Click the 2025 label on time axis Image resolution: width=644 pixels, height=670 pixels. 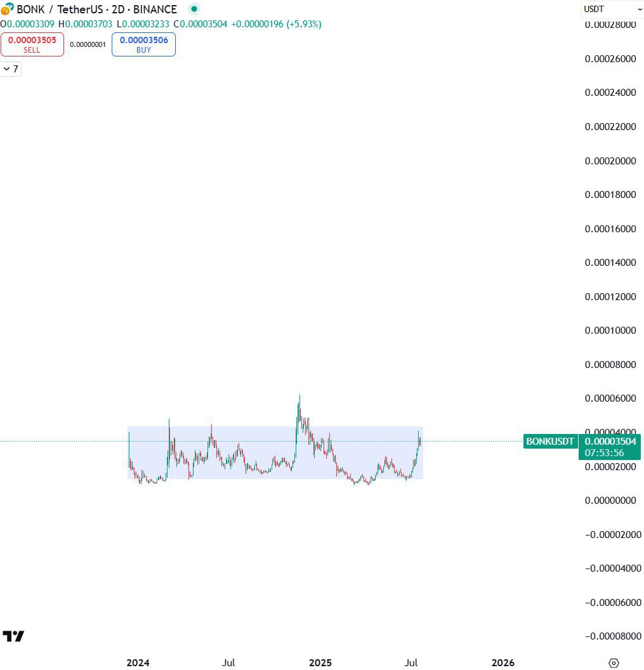[320, 663]
